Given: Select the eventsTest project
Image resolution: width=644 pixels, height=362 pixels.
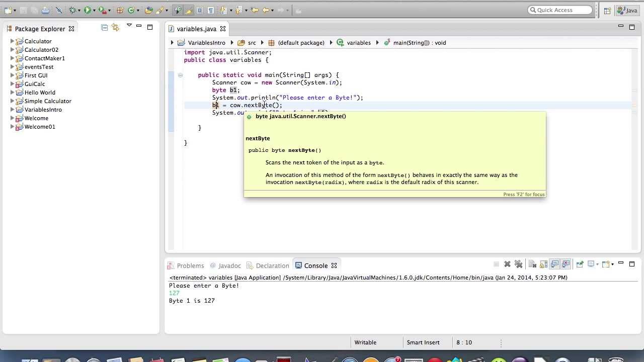Looking at the screenshot, I should (x=39, y=67).
